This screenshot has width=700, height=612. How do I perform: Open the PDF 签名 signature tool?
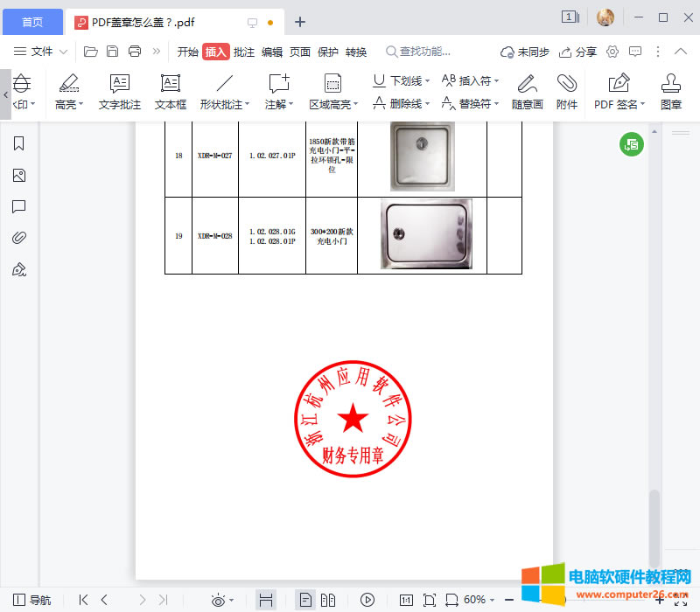pos(618,90)
